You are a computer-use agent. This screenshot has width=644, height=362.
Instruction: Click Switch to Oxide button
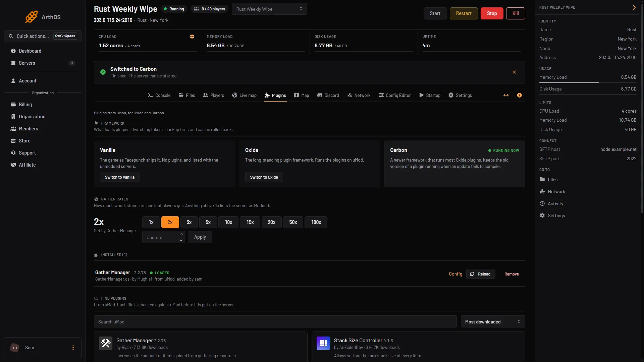[264, 177]
